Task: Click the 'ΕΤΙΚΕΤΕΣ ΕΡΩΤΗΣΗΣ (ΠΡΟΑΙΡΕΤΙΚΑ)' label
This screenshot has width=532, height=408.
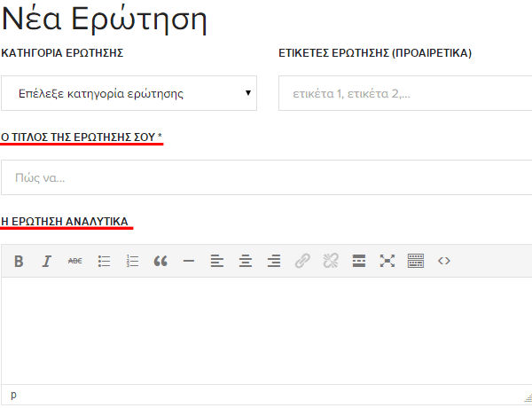Action: tap(375, 53)
